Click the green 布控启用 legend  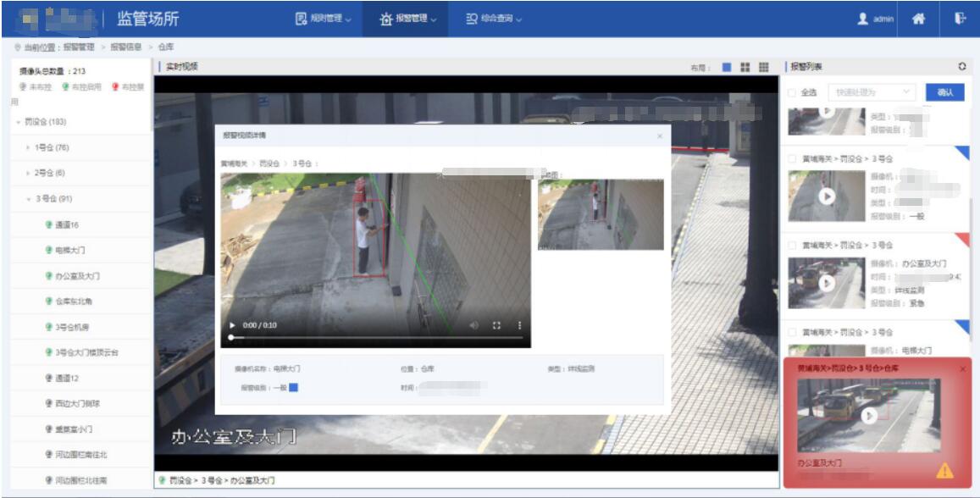pos(81,87)
